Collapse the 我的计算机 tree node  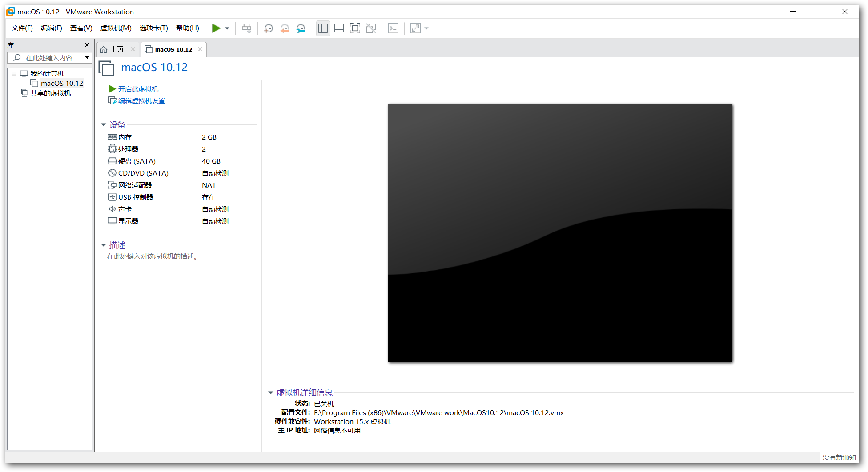tap(14, 74)
